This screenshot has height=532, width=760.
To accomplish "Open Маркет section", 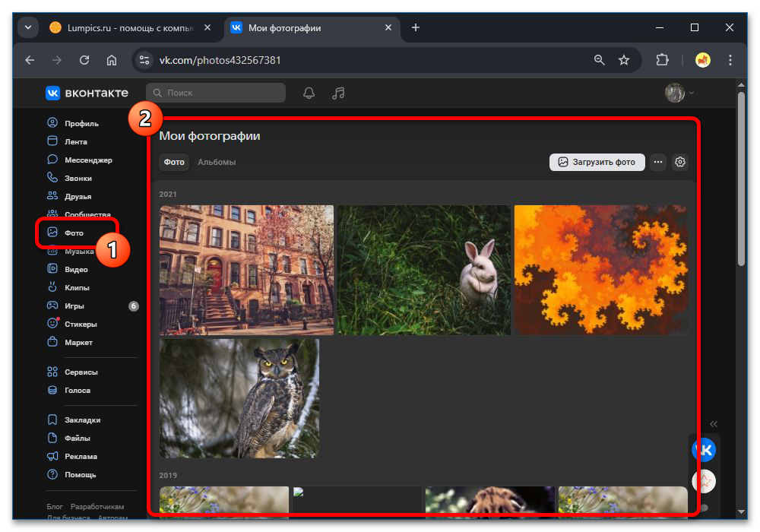I will pos(70,342).
